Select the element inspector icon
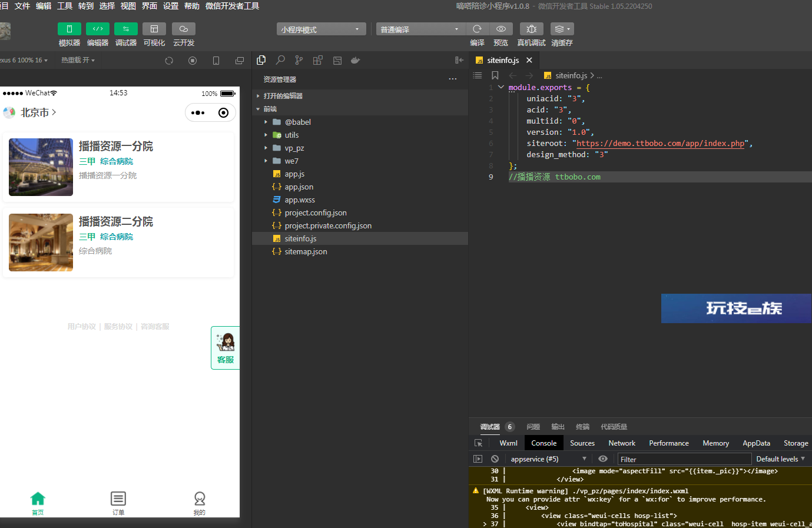This screenshot has width=812, height=528. 478,443
